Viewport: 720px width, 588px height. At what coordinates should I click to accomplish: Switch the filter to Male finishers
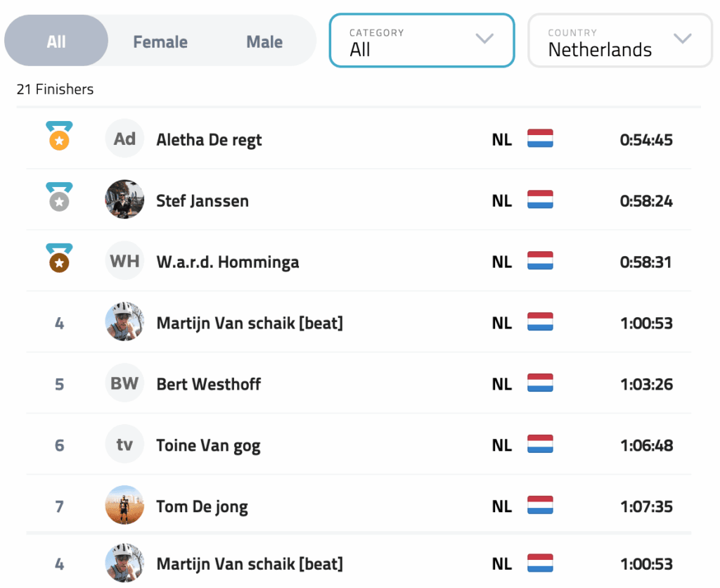pos(264,41)
